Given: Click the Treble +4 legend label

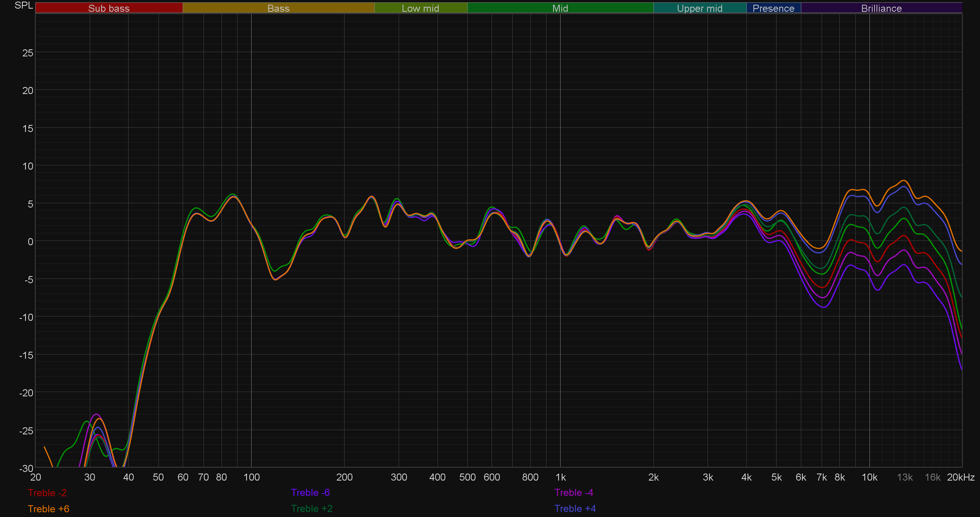Looking at the screenshot, I should [x=575, y=508].
